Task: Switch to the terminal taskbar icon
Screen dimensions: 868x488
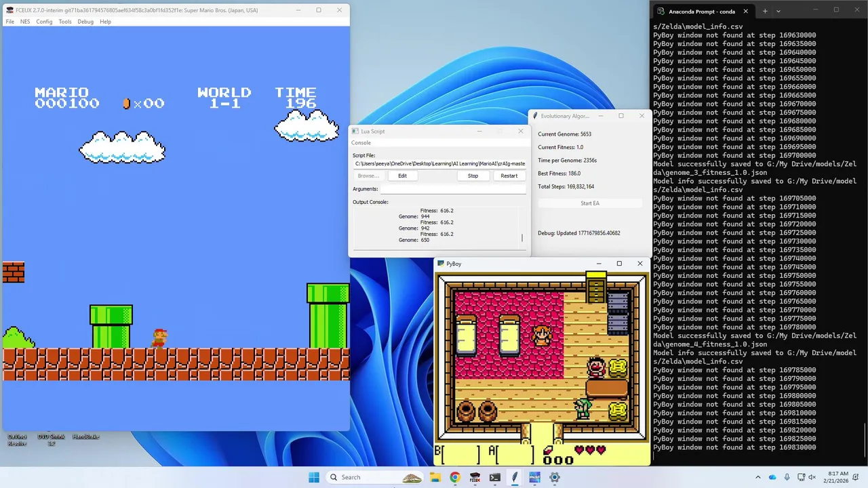Action: pos(495,477)
